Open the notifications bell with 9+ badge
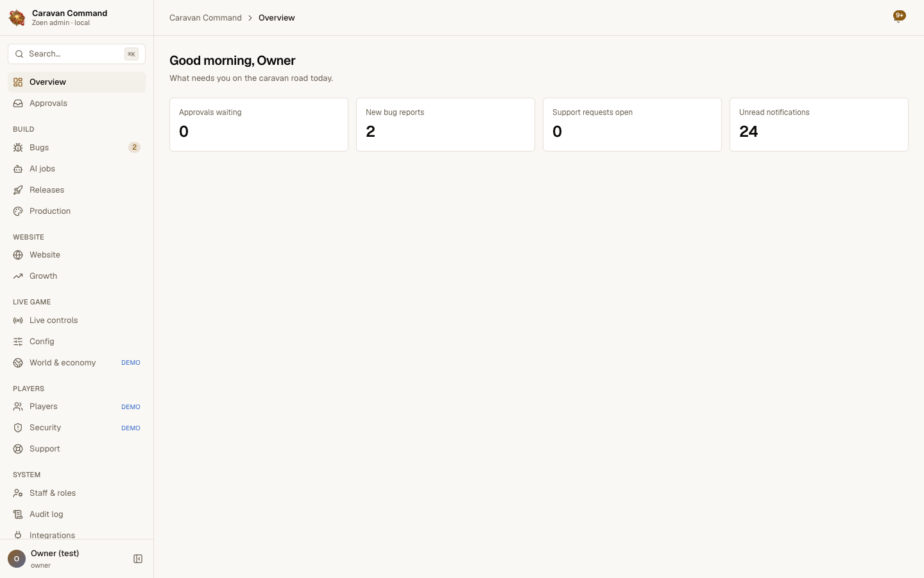 pyautogui.click(x=899, y=17)
